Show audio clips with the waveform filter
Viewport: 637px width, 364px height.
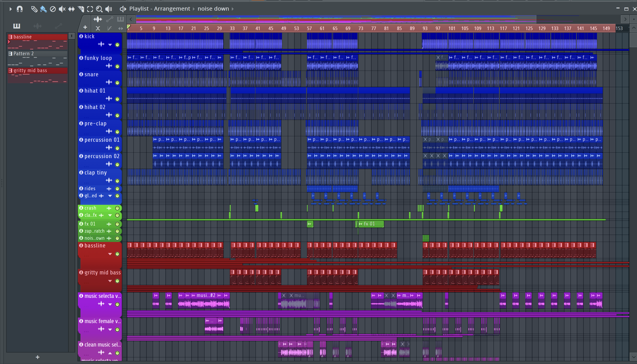38,26
